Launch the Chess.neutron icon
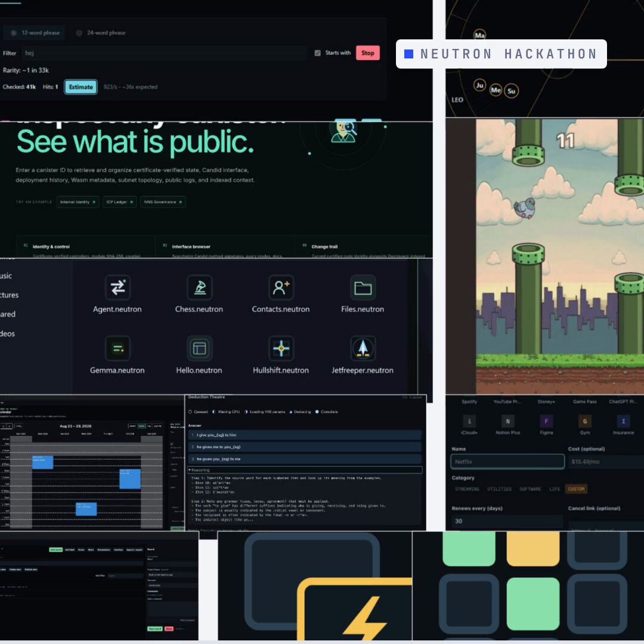Viewport: 644px width, 644px height. click(200, 287)
